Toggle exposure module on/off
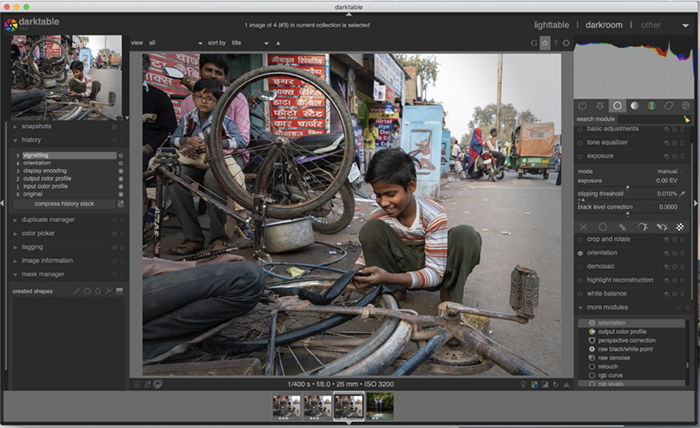700x428 pixels. [580, 156]
